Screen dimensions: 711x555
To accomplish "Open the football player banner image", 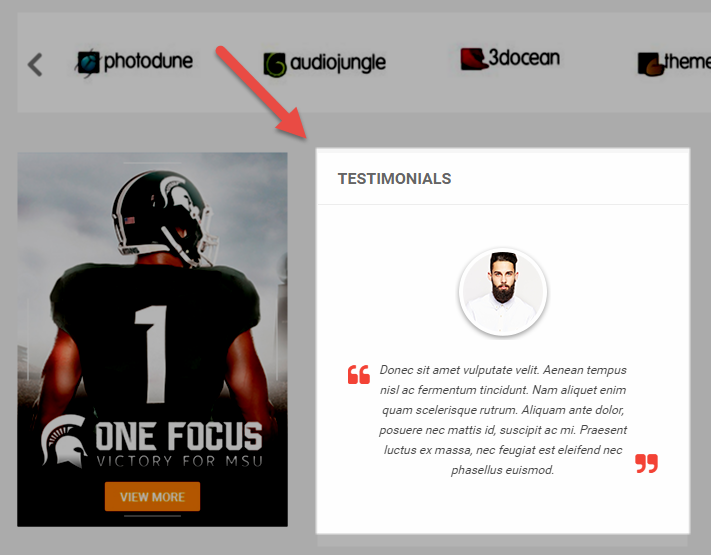I will 152,340.
